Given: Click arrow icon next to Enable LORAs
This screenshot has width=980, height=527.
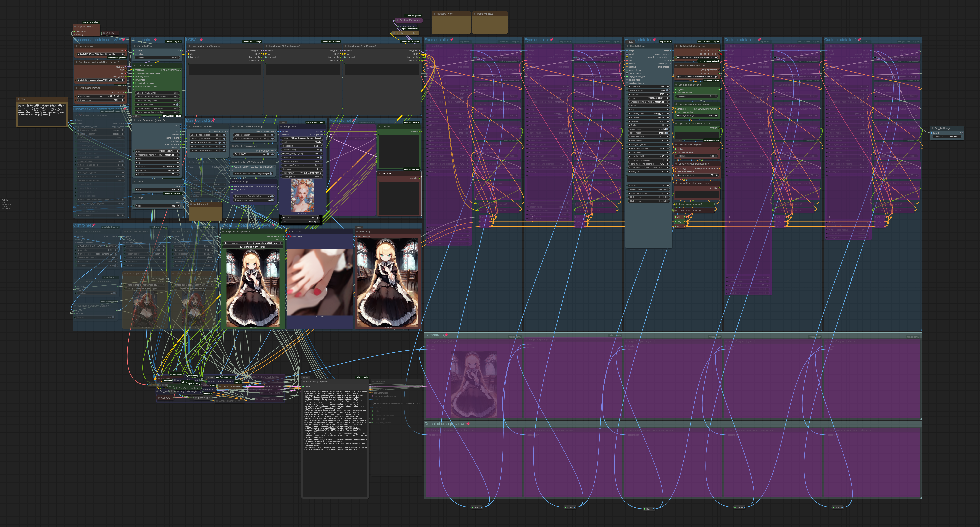Looking at the screenshot, I should click(x=272, y=154).
